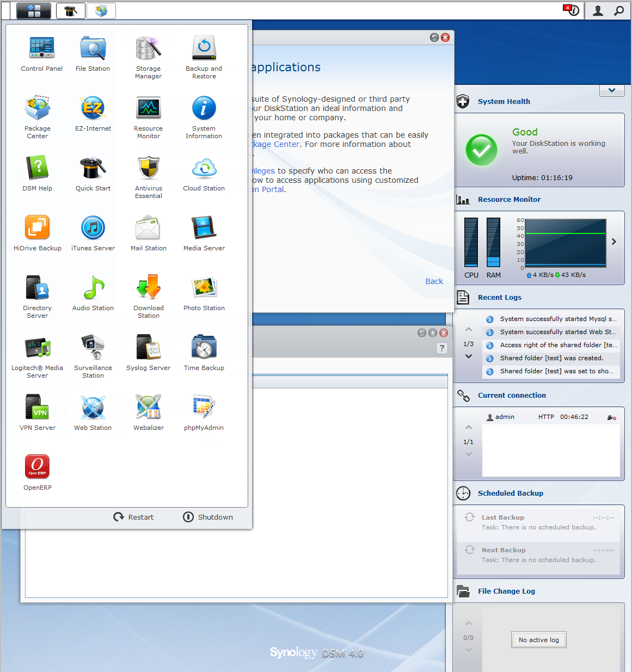The image size is (632, 672).
Task: Select Quick Start taskbar item
Action: (71, 10)
